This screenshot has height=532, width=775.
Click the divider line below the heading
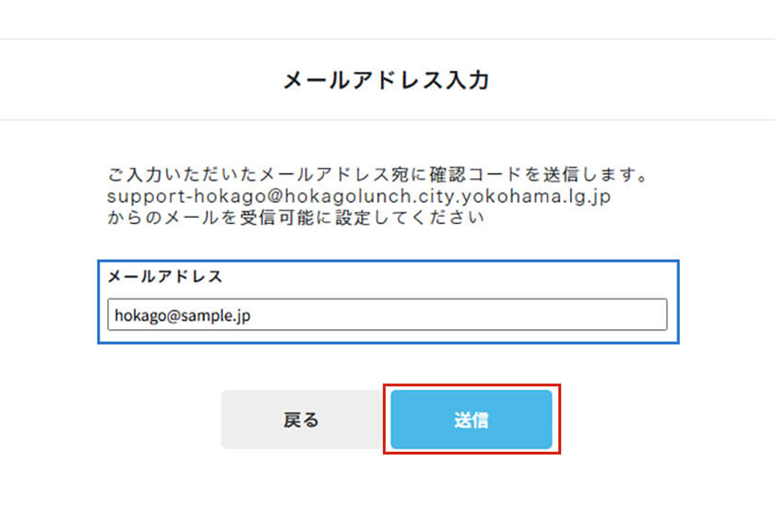387,120
